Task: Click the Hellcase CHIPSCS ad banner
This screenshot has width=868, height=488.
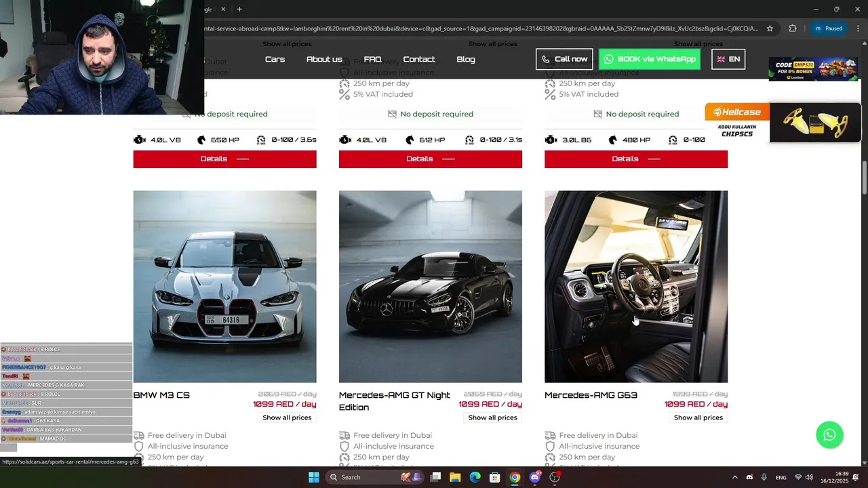Action: tap(783, 122)
